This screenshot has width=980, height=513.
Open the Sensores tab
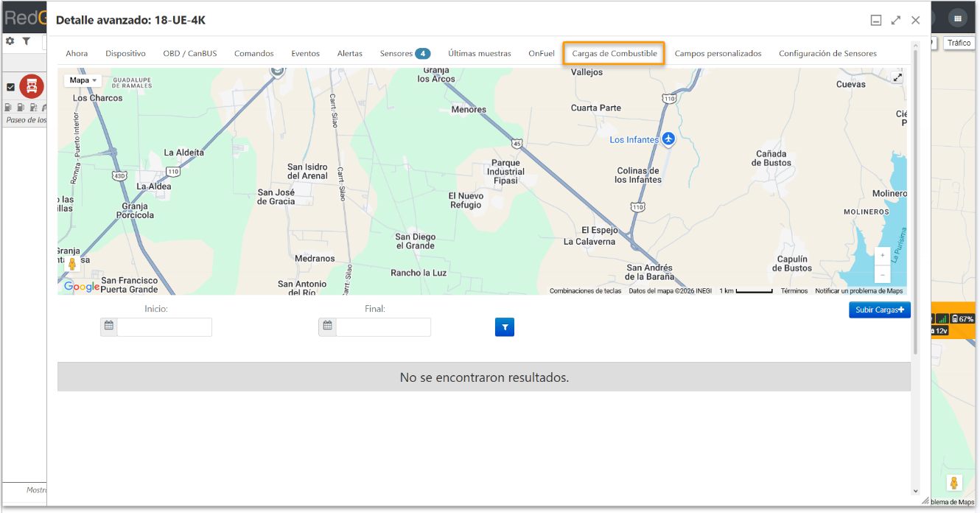pos(405,54)
